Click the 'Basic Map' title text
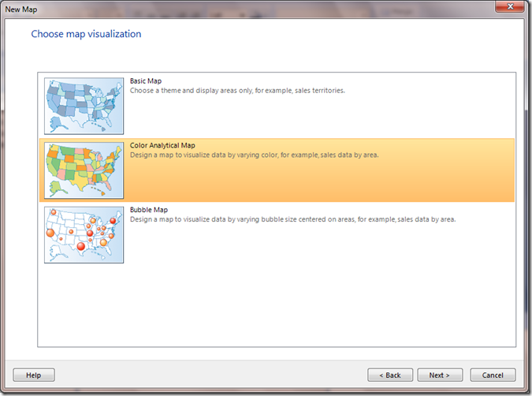532x396 pixels. point(146,80)
